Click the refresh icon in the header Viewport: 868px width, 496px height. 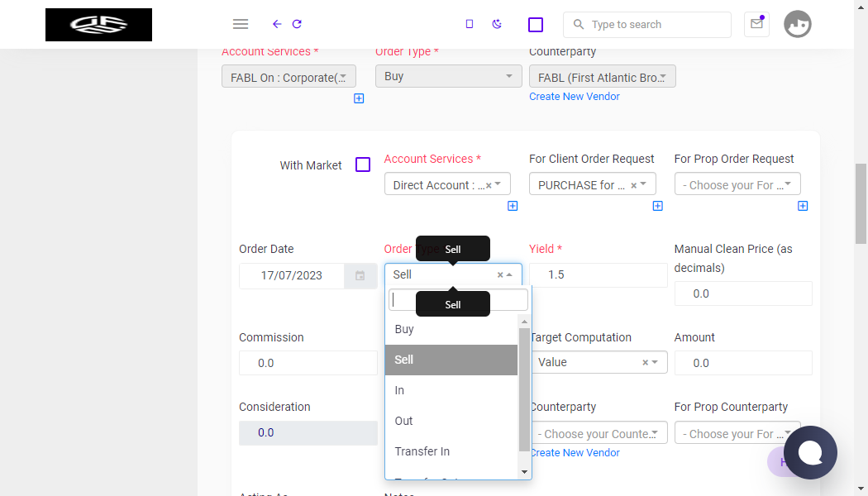coord(297,24)
